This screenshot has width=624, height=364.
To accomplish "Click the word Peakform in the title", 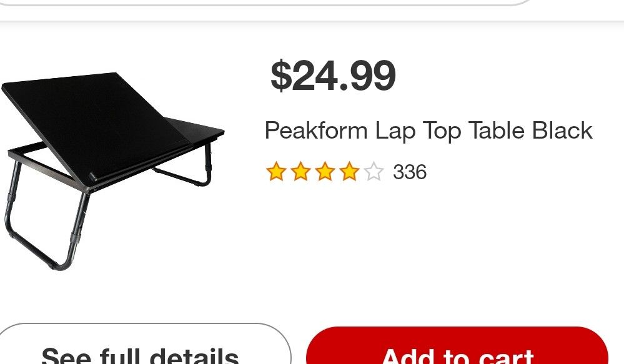I will 316,130.
